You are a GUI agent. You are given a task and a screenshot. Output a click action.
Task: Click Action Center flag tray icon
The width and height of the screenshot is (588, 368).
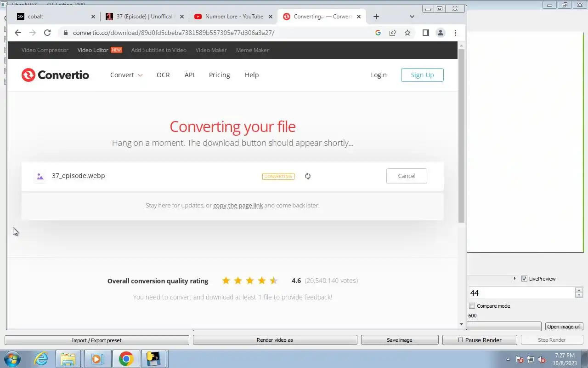coord(520,360)
